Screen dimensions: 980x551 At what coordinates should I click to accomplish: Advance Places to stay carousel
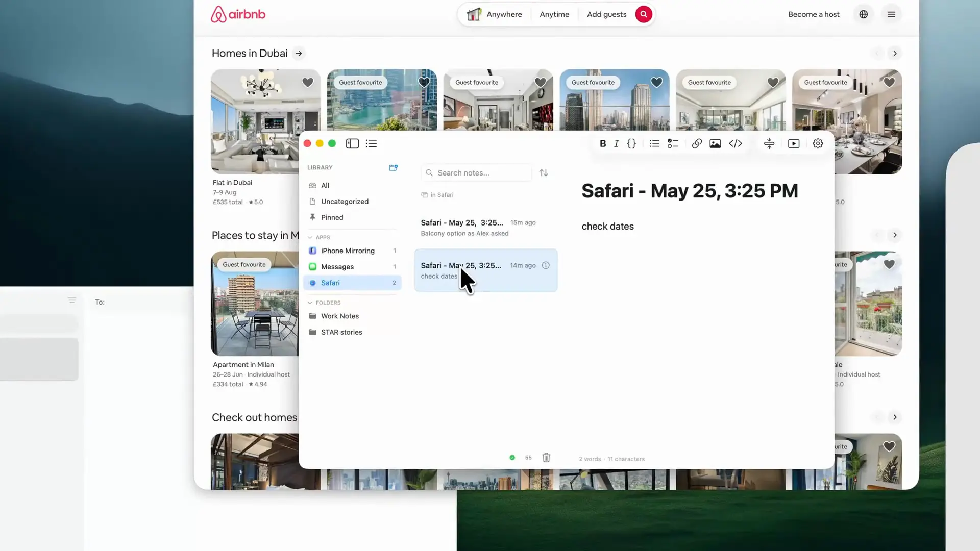pyautogui.click(x=895, y=235)
